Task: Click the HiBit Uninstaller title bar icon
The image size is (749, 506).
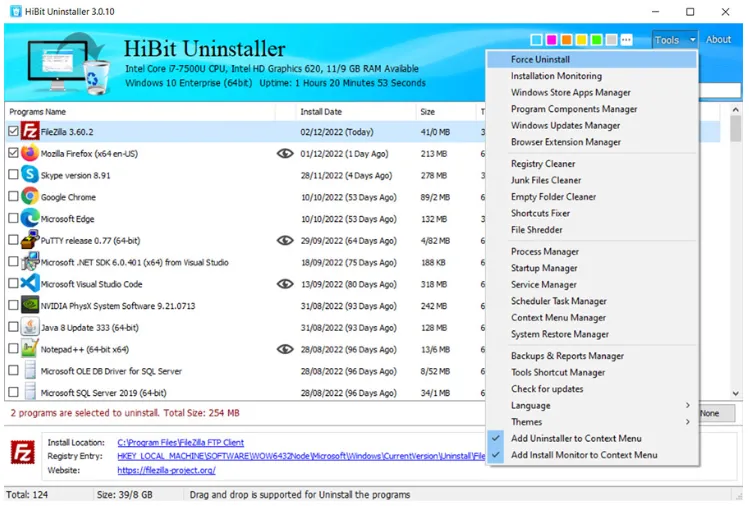Action: [x=16, y=11]
